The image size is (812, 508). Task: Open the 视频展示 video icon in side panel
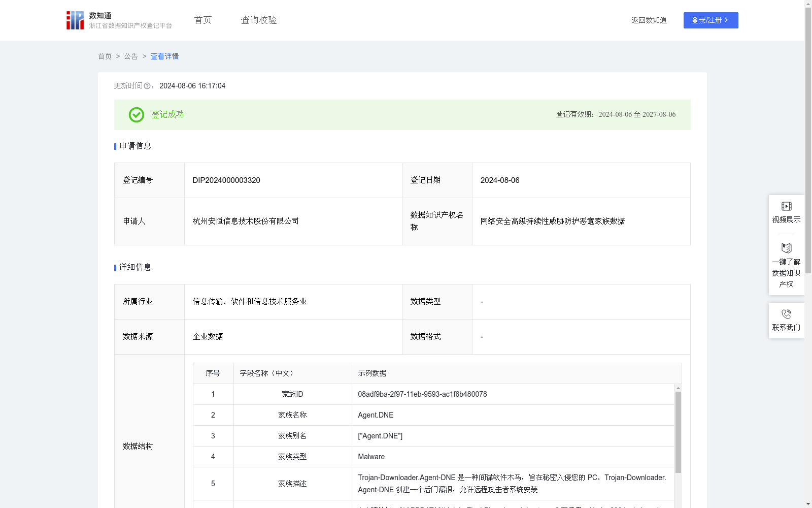(x=786, y=206)
